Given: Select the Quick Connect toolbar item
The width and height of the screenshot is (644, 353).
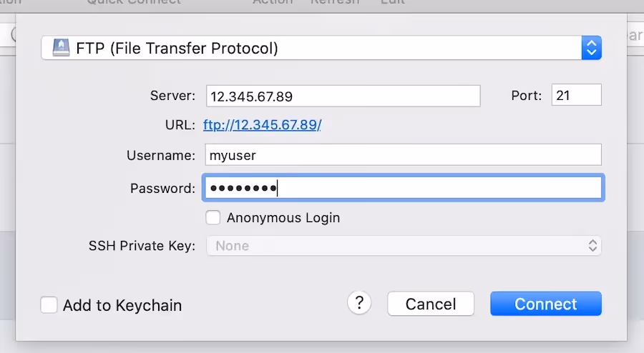Looking at the screenshot, I should tap(134, 2).
